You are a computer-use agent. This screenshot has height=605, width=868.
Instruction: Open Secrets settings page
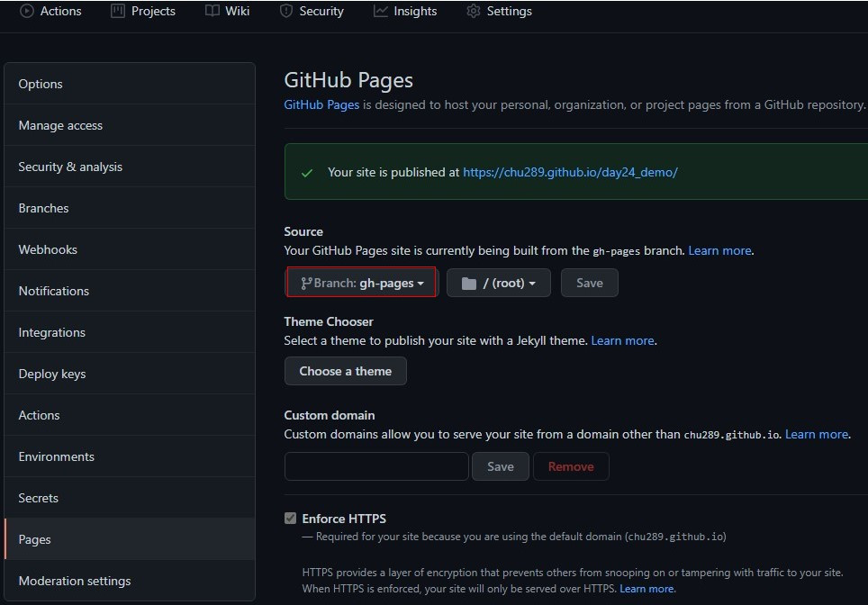point(130,498)
